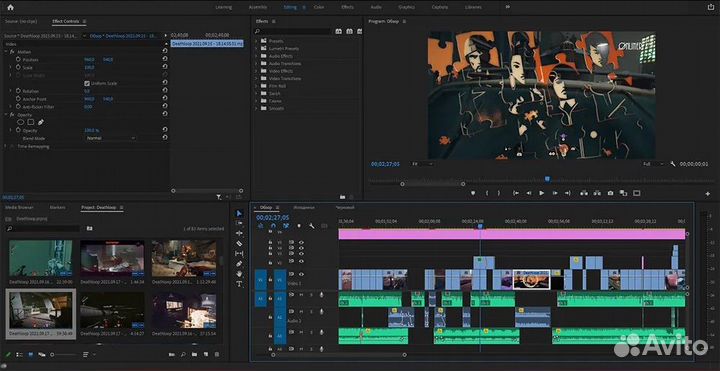The width and height of the screenshot is (720, 371).
Task: Play the program monitor
Action: [542, 193]
